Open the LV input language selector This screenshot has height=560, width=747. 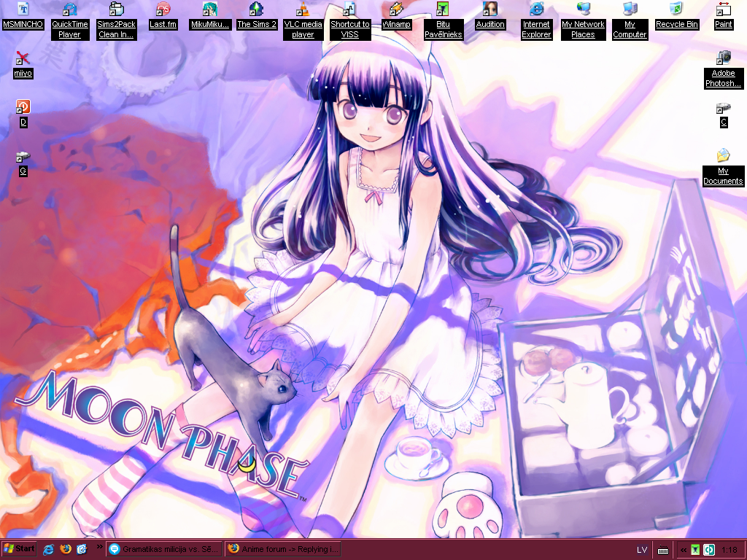(x=642, y=550)
